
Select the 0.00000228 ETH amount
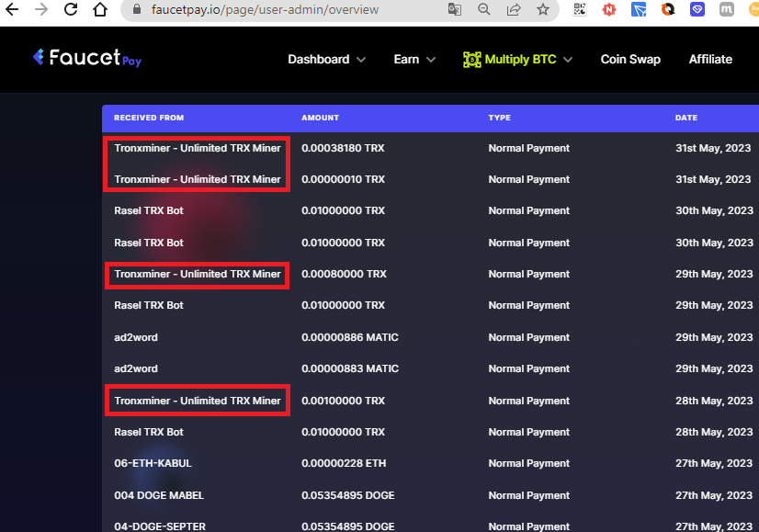(344, 463)
